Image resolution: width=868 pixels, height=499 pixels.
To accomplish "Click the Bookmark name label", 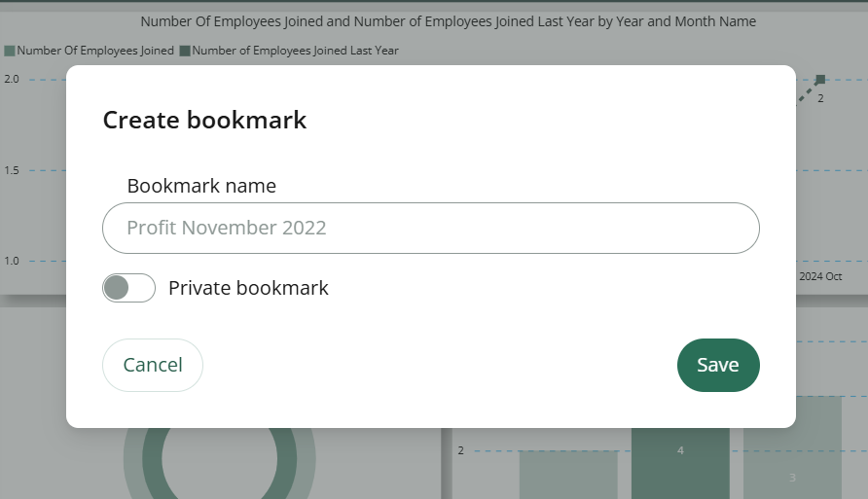I will (x=201, y=186).
